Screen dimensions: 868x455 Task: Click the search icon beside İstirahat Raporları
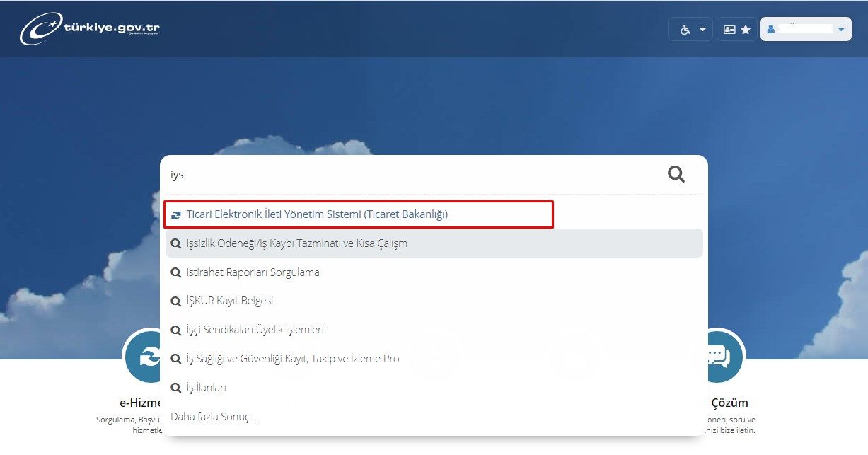(176, 272)
